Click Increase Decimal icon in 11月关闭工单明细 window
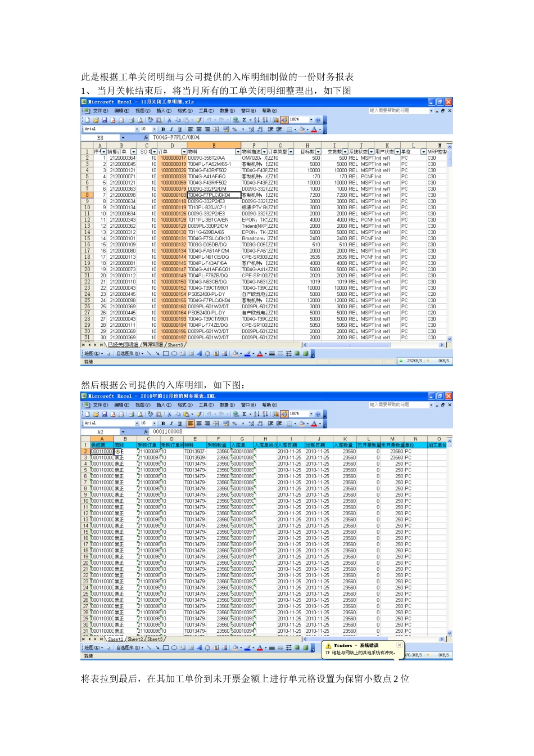 point(252,129)
